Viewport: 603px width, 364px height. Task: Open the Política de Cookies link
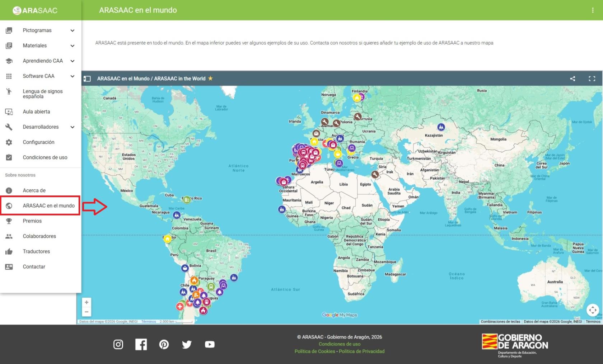point(315,351)
